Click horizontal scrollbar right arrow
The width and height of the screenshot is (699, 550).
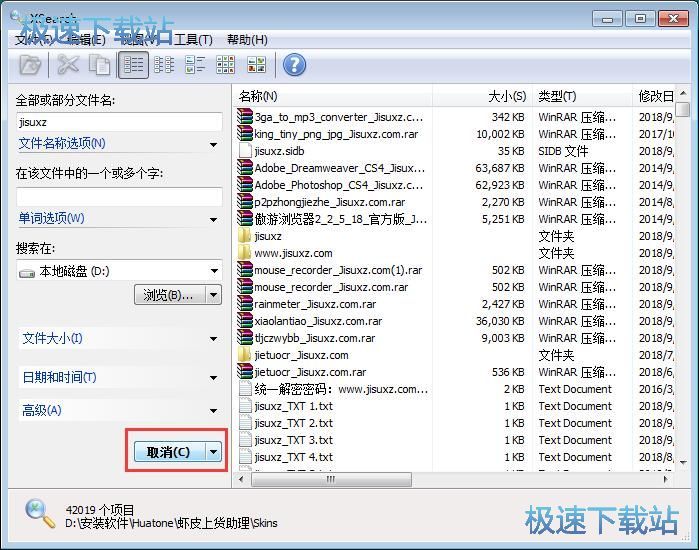[x=666, y=480]
